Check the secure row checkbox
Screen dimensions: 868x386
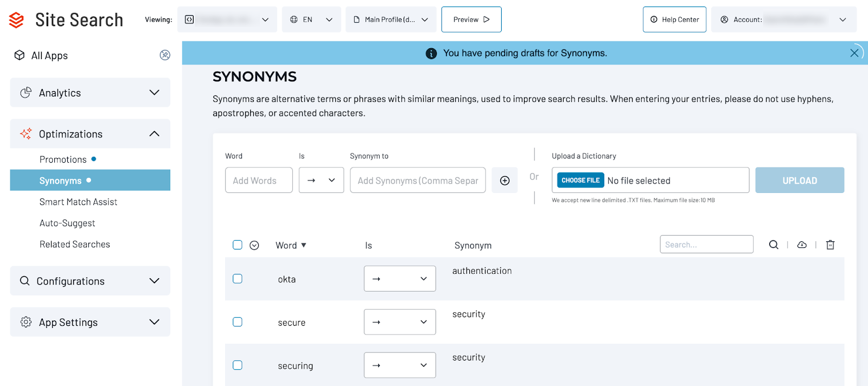point(238,322)
